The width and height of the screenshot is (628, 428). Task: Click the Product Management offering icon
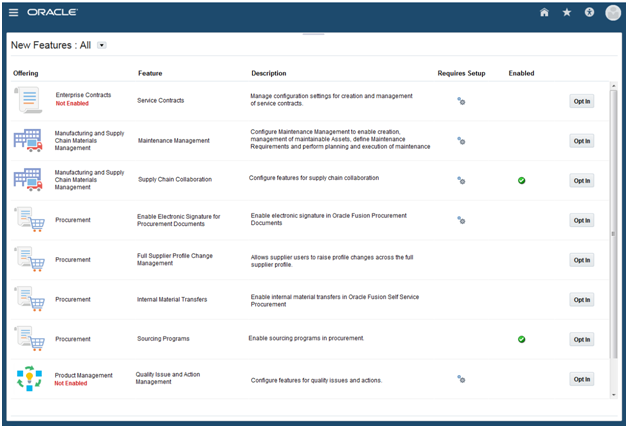pyautogui.click(x=29, y=378)
